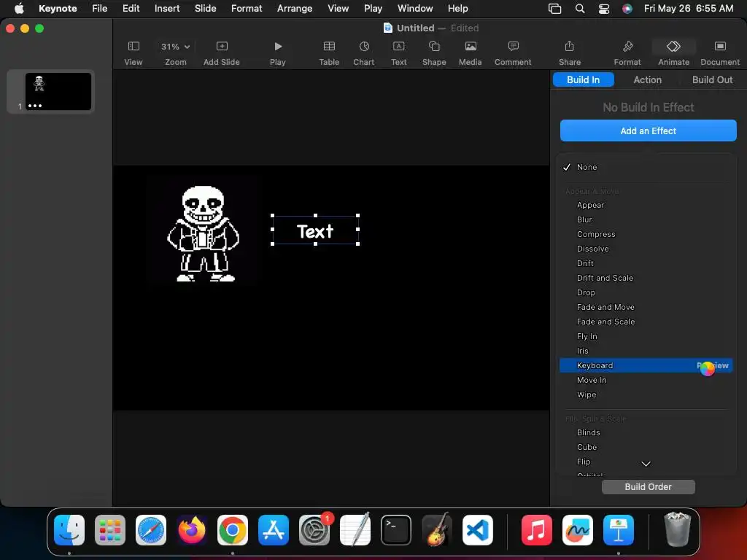Open Control Center in menu bar
Screen dimensions: 747x560
(x=604, y=9)
